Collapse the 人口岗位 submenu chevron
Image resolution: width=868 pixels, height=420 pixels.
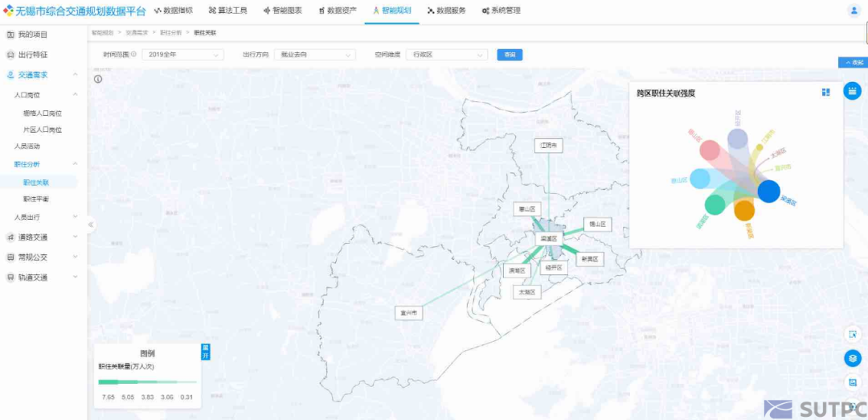pyautogui.click(x=76, y=95)
